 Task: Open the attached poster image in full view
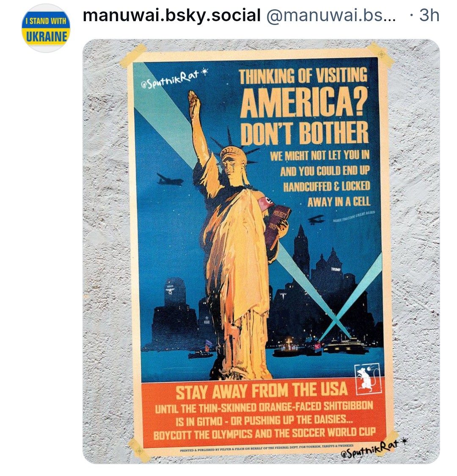(x=261, y=252)
